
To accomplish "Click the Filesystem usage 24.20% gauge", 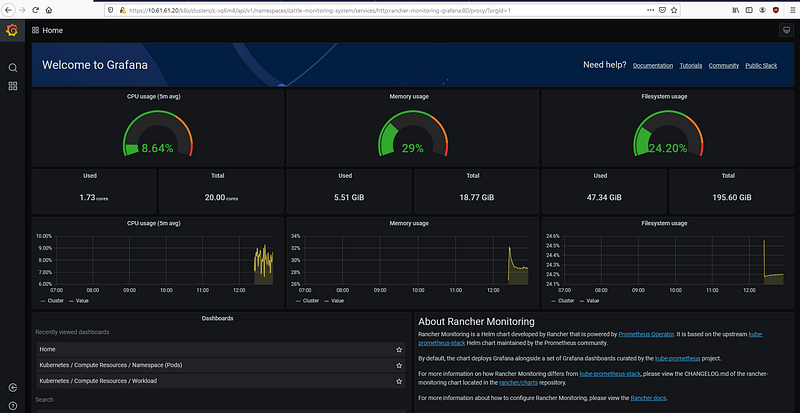I will [x=668, y=134].
